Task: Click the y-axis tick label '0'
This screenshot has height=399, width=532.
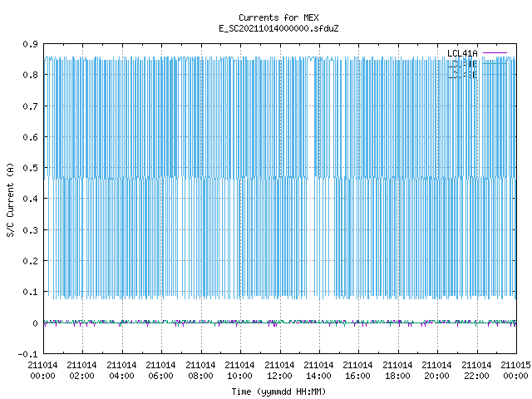Action: click(35, 323)
